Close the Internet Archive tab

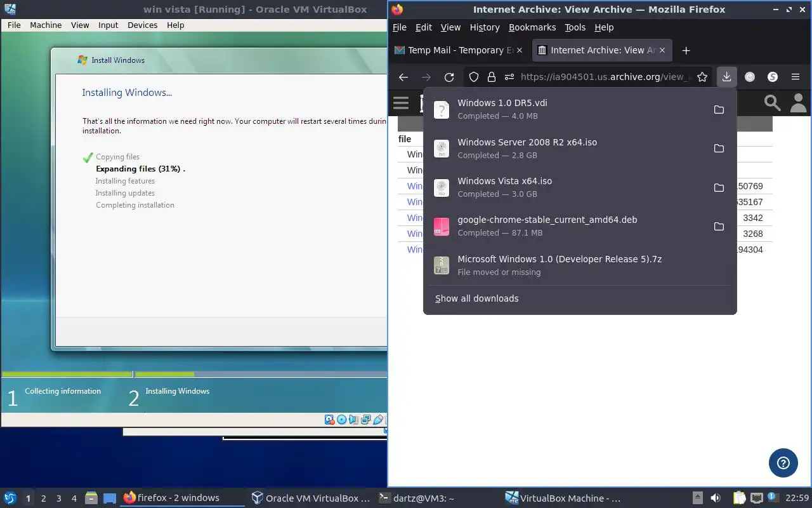pos(662,50)
